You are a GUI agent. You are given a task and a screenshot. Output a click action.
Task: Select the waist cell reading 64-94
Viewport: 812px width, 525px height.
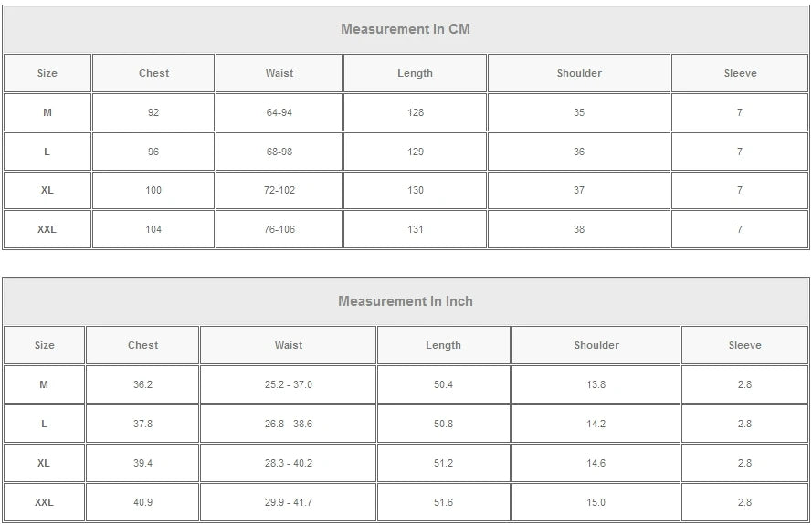pos(279,112)
